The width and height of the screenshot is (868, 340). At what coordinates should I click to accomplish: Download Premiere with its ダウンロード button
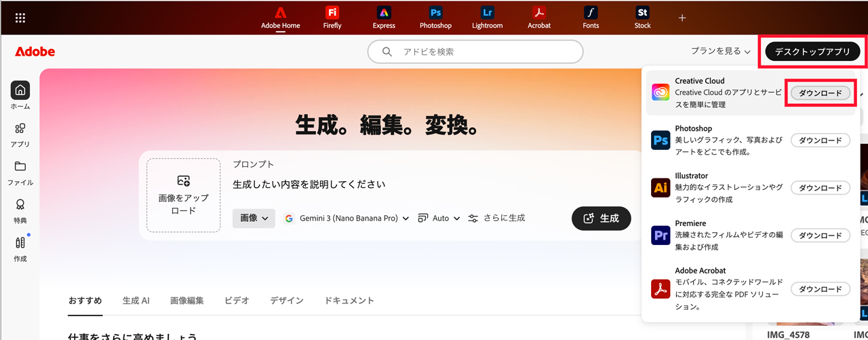point(821,235)
